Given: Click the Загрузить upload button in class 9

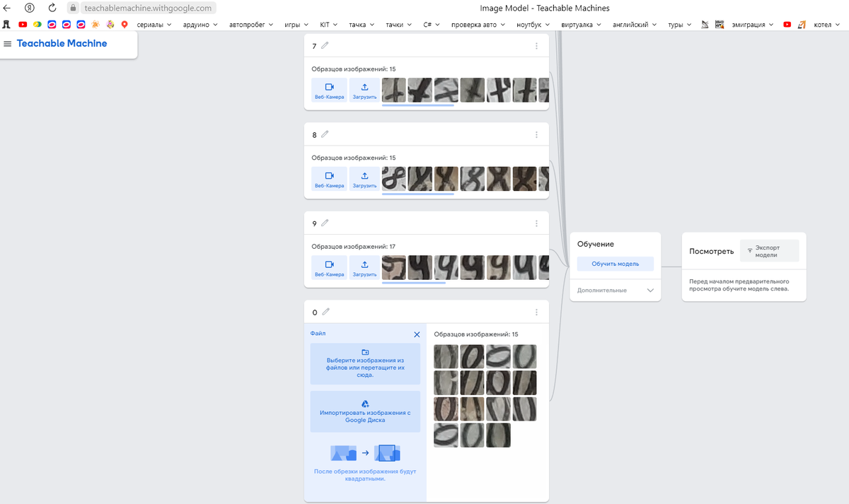Looking at the screenshot, I should (364, 268).
